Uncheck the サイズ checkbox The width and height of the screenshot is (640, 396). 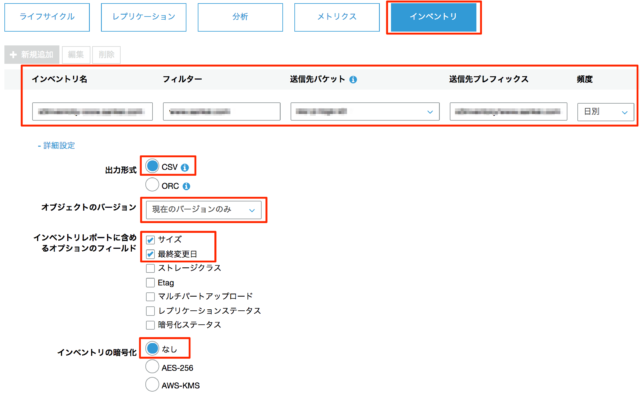click(150, 240)
